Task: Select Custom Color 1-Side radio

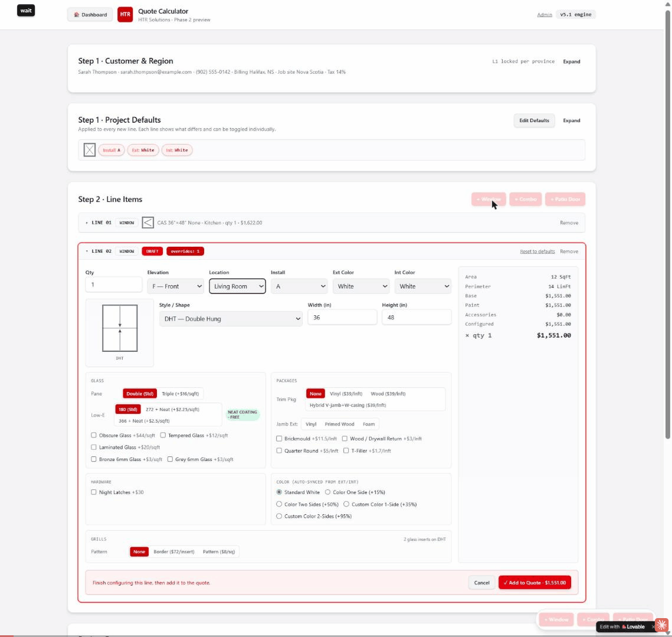Action: tap(346, 504)
